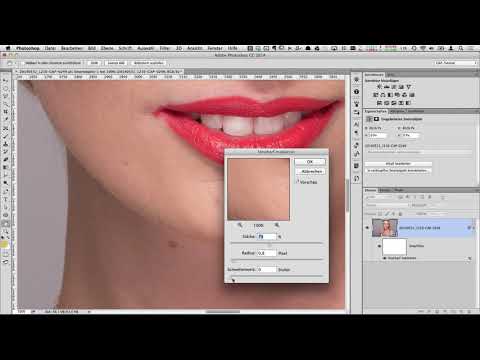Select the Eraser tool
The height and width of the screenshot is (360, 480).
6,159
